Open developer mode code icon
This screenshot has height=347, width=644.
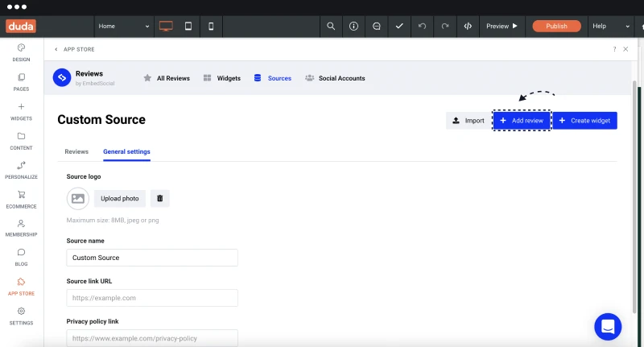[468, 27]
